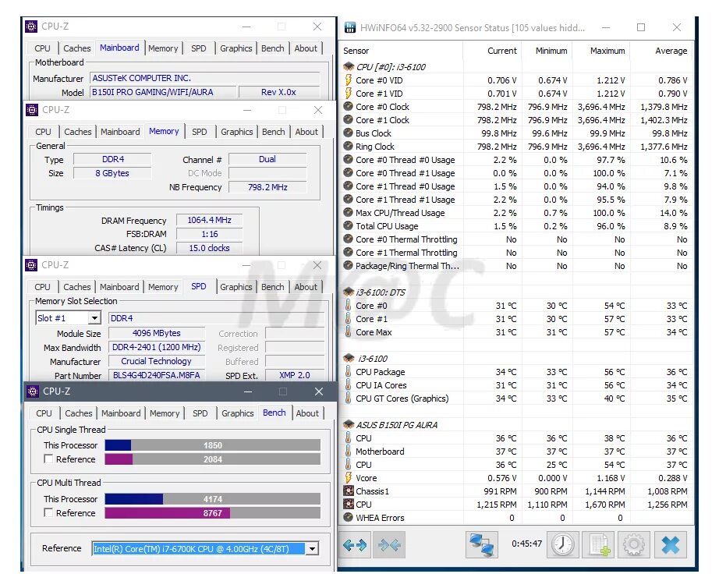Click the clock reset timer icon in HWiNFO

[x=562, y=545]
